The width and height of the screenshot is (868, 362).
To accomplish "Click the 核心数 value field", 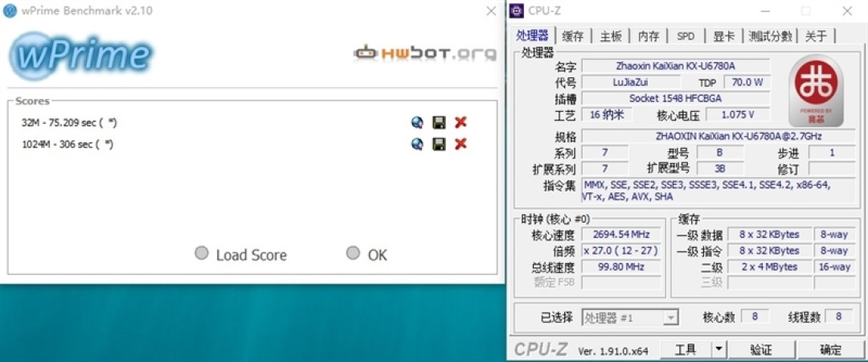I will 754,316.
